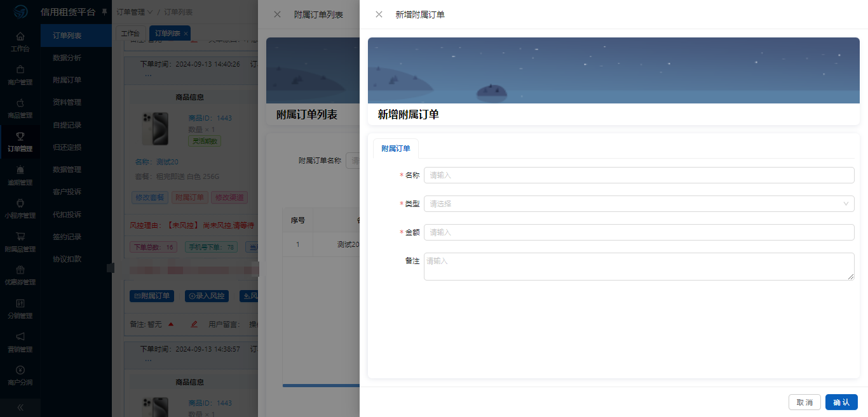Open 附属品管理 cart icon in sidebar
The height and width of the screenshot is (417, 868).
click(x=20, y=235)
